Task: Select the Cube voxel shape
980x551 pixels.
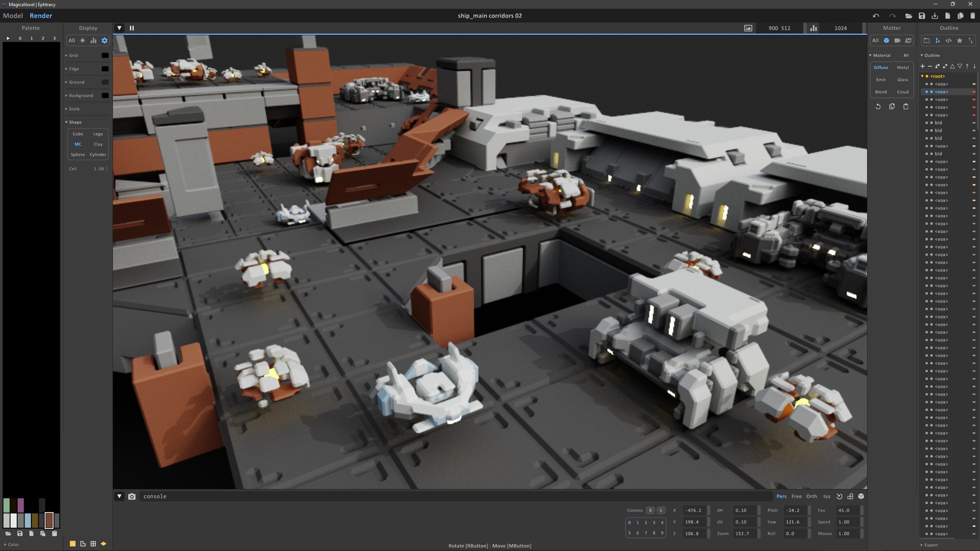Action: click(78, 134)
